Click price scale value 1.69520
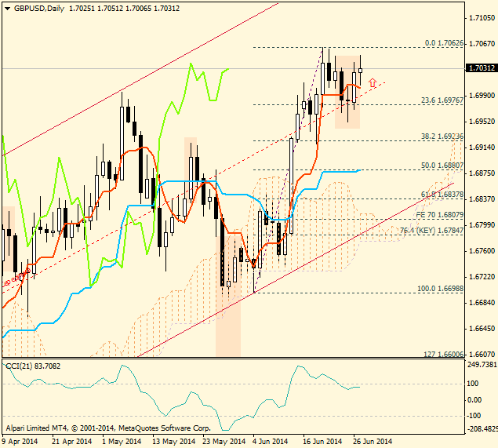Viewport: 498px width, 448px height. pos(482,122)
